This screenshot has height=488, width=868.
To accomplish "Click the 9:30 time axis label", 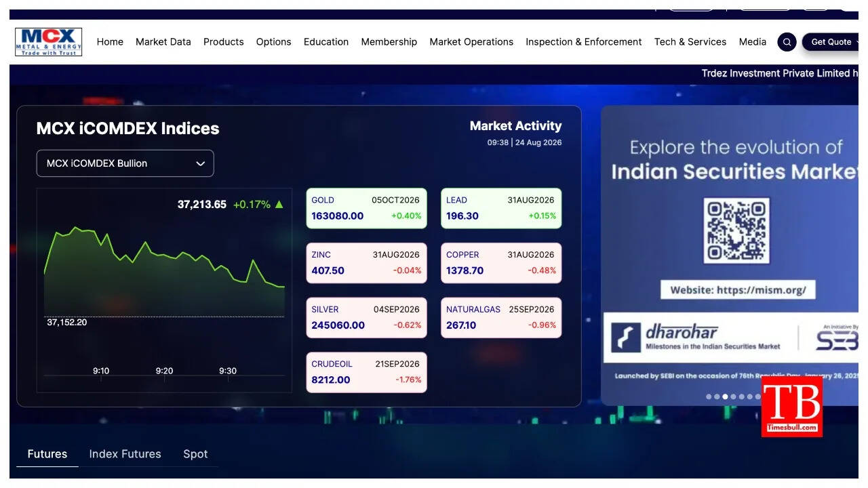I will click(x=228, y=371).
